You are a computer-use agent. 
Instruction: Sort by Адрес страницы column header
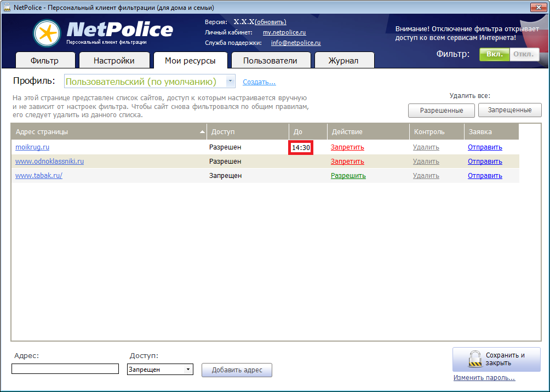pos(108,131)
